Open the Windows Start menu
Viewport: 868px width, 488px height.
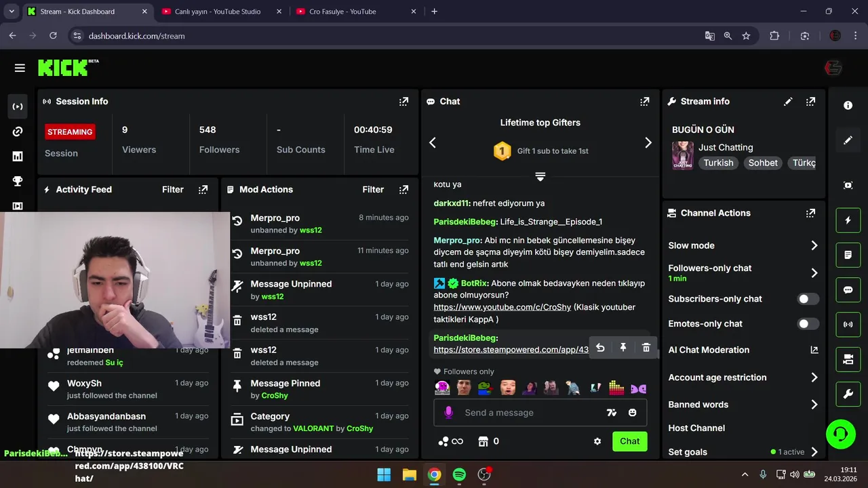pyautogui.click(x=384, y=474)
